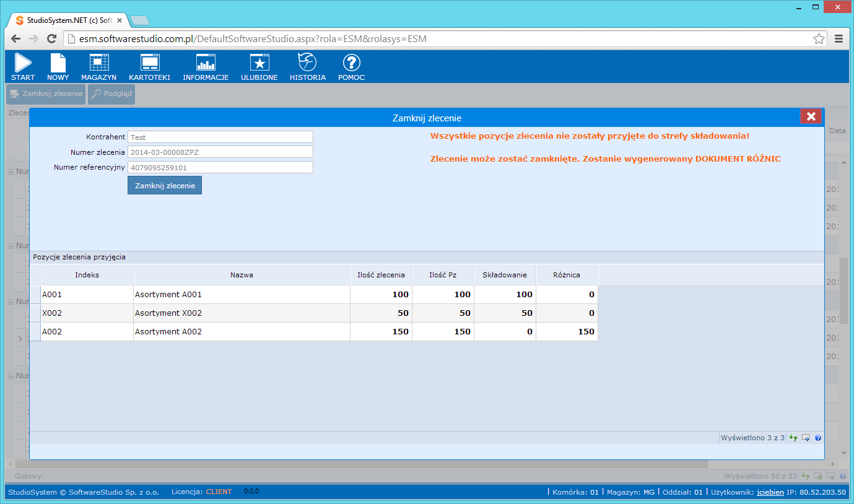Click load-more green arrow icon in background footer
This screenshot has width=854, height=504.
(x=818, y=476)
